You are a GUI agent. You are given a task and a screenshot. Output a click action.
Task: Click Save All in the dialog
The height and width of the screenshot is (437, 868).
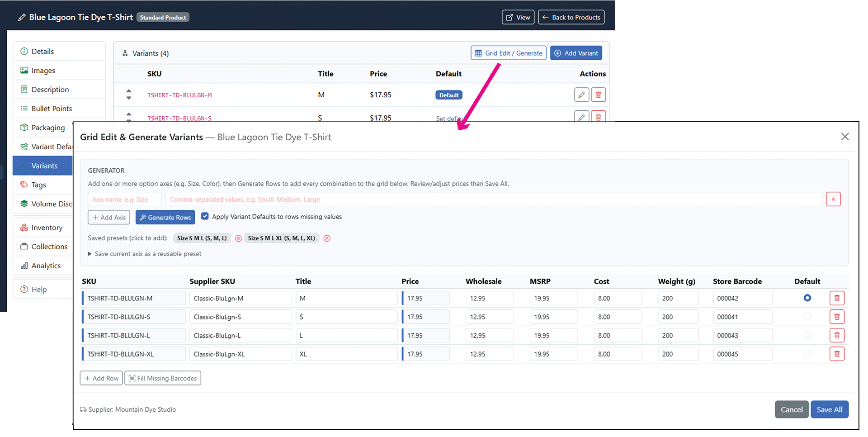coord(830,409)
